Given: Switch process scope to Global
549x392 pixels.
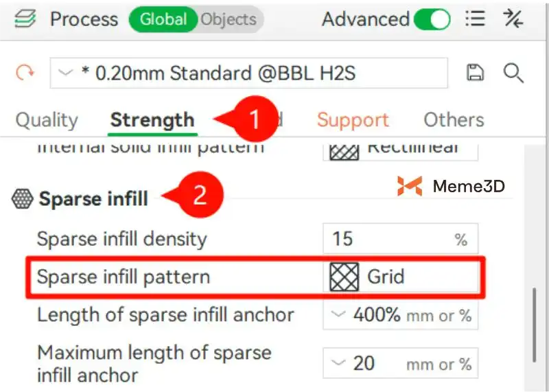Looking at the screenshot, I should click(x=163, y=19).
